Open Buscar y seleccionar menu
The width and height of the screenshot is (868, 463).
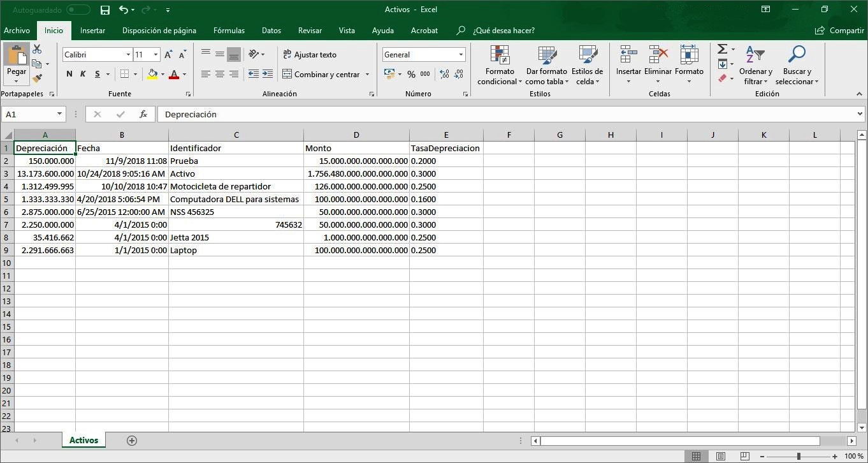pos(797,65)
